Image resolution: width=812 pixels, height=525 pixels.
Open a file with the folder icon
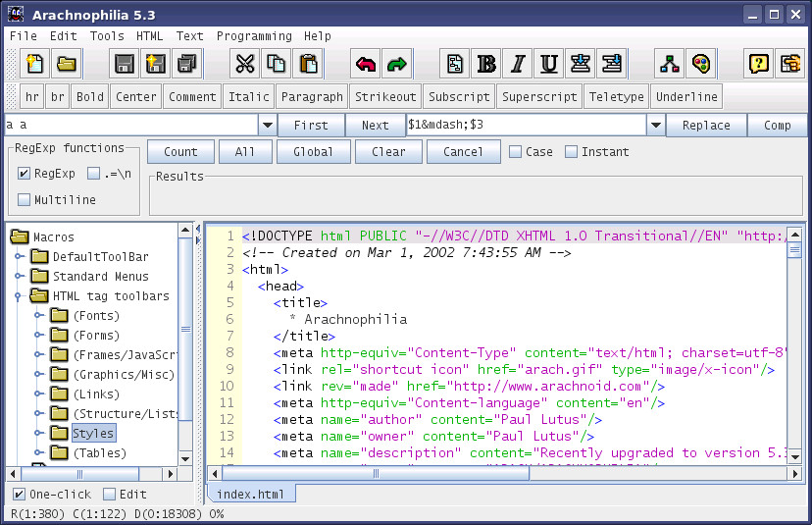tap(67, 64)
